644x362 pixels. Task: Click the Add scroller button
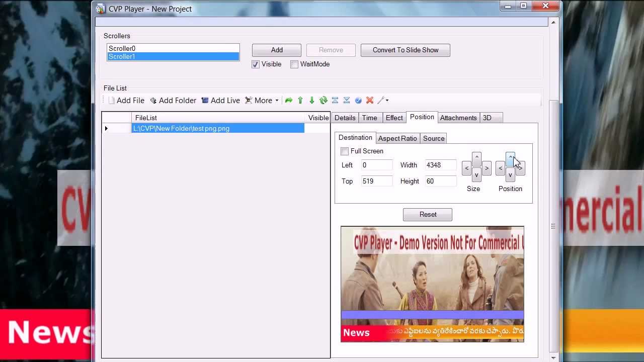(x=277, y=50)
